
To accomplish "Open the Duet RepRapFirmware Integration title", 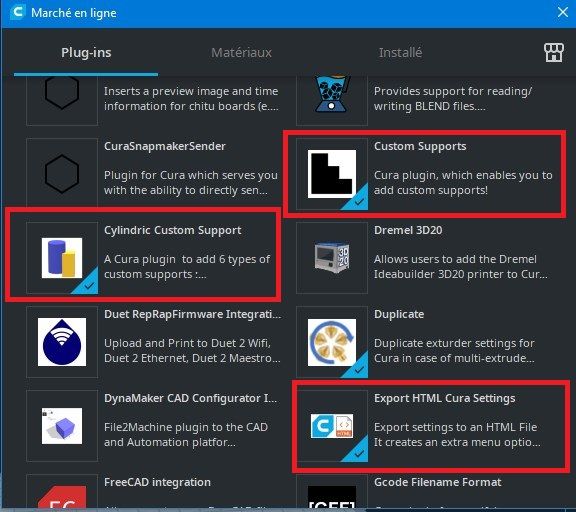I will [192, 314].
